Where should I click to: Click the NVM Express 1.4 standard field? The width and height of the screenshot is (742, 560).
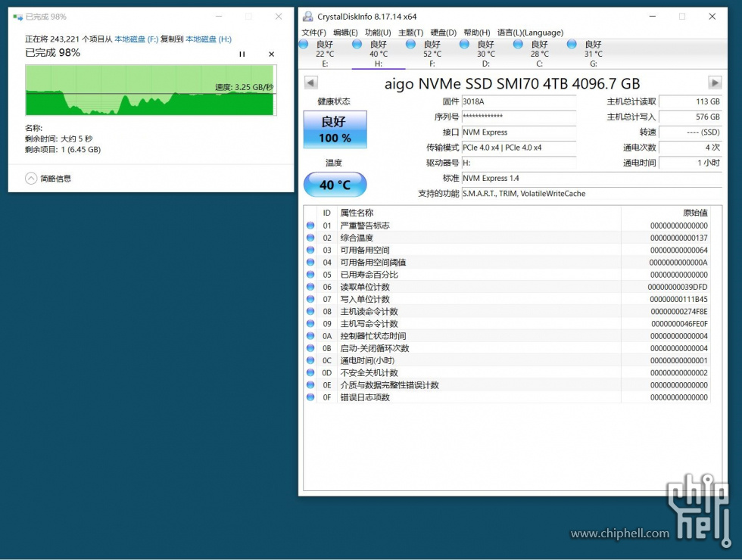[591, 179]
